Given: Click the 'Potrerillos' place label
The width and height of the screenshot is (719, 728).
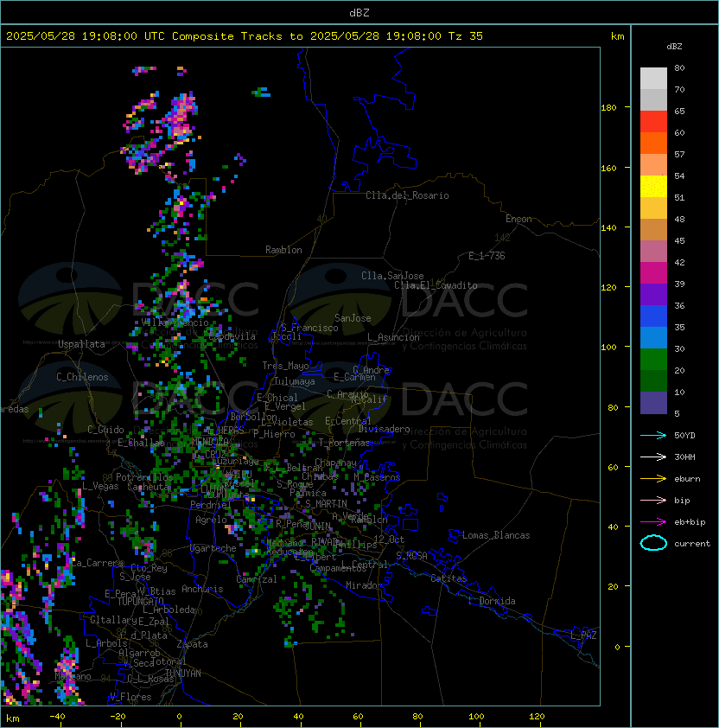Looking at the screenshot, I should [x=144, y=477].
